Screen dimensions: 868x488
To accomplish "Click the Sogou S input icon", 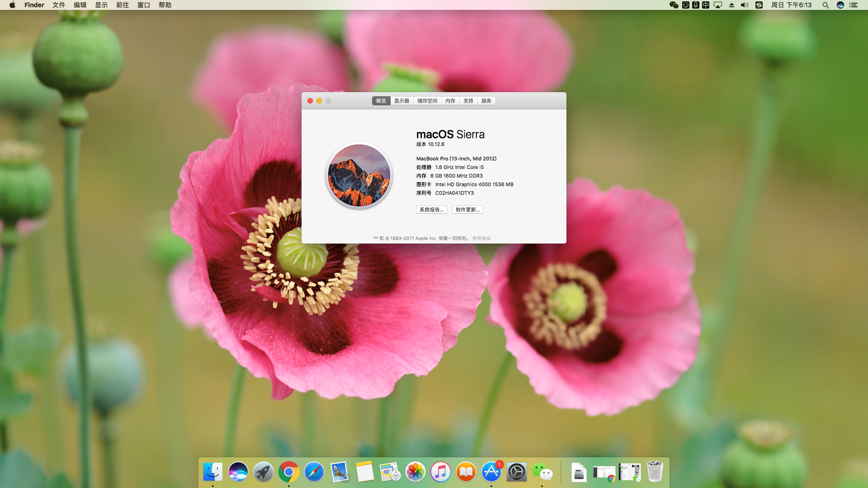I will [759, 5].
